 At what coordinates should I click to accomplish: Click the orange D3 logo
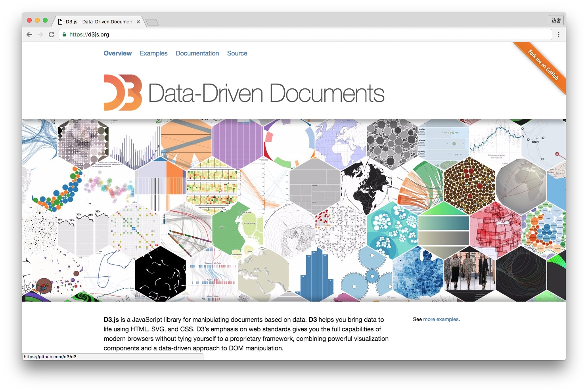tap(123, 92)
